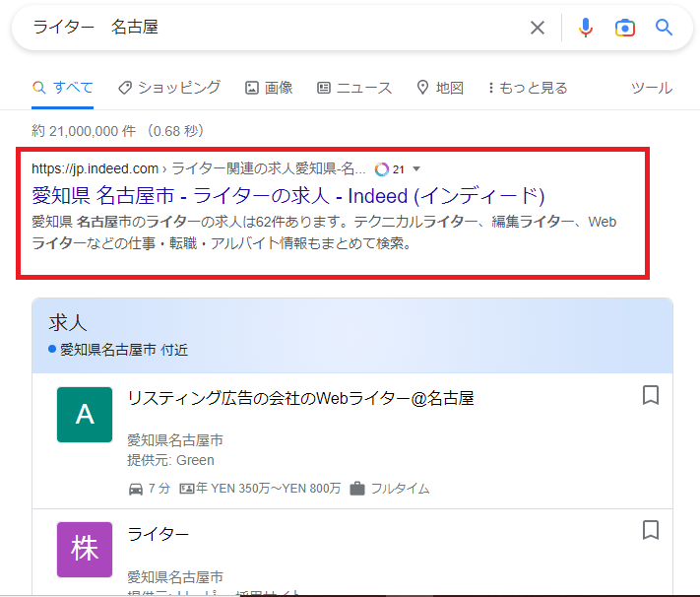Click the 愛知県名古屋市 付近 location label
The width and height of the screenshot is (700, 597).
[124, 350]
